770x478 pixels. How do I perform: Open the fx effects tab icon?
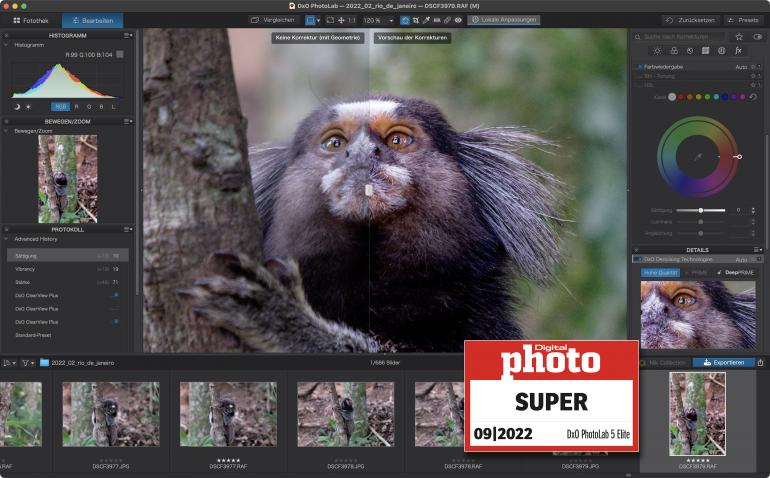pyautogui.click(x=738, y=51)
